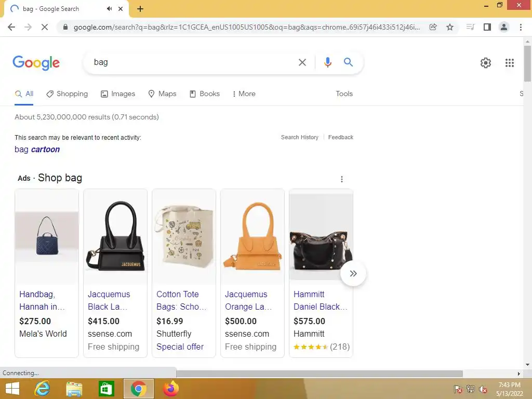Mute the tab audio speaker icon
The image size is (532, 399).
(109, 9)
